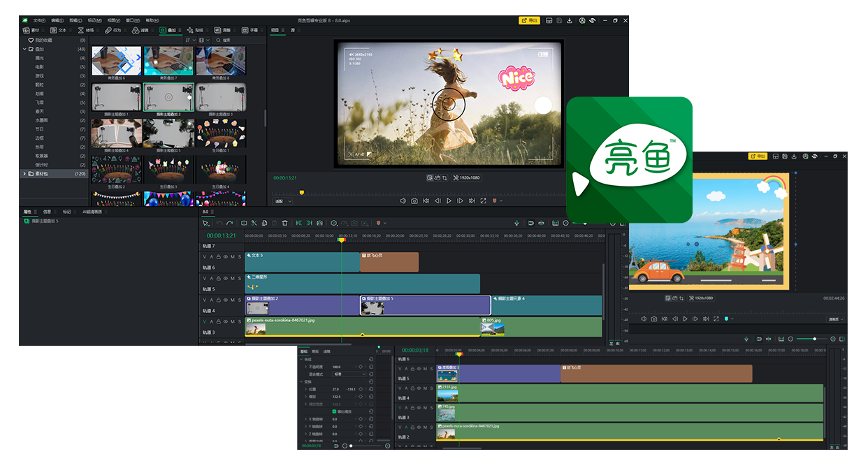The height and width of the screenshot is (468, 868).
Task: Select the 放飞心灵 clip on 轨道 6
Action: 389,262
